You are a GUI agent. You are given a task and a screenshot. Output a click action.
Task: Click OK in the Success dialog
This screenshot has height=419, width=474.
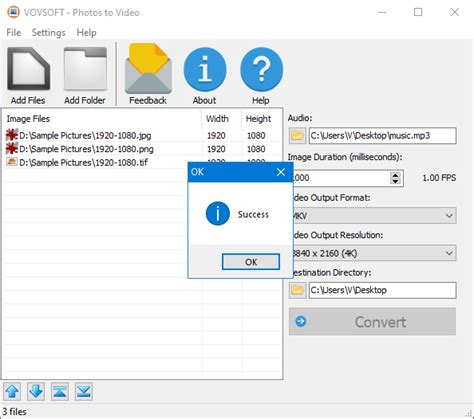[x=251, y=262]
